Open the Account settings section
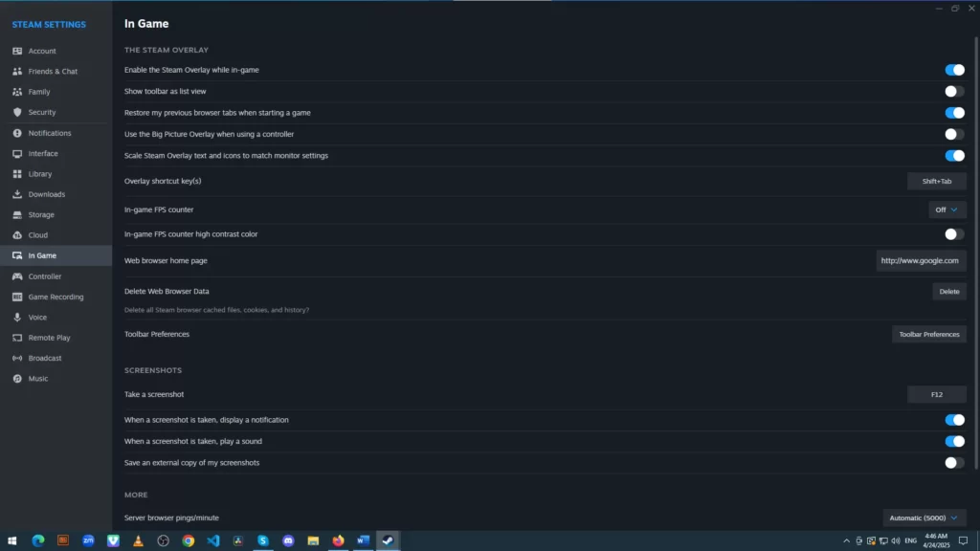This screenshot has width=980, height=551. pyautogui.click(x=42, y=51)
